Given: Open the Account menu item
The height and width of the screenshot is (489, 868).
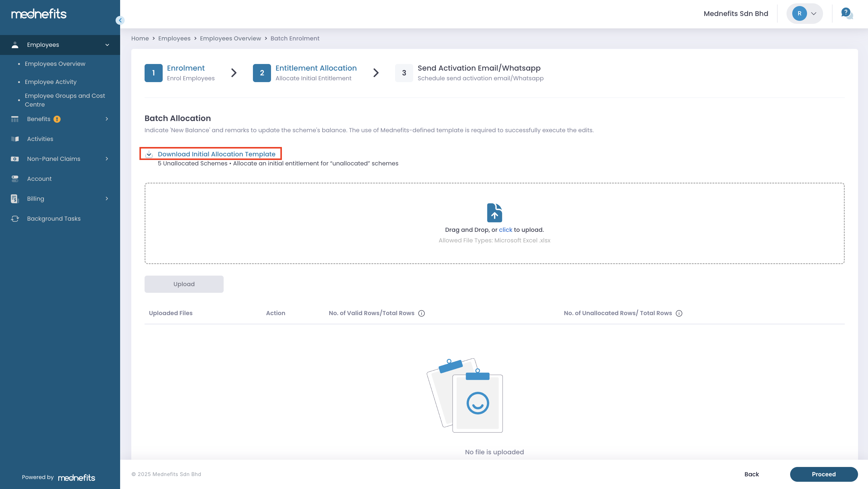Looking at the screenshot, I should (39, 179).
